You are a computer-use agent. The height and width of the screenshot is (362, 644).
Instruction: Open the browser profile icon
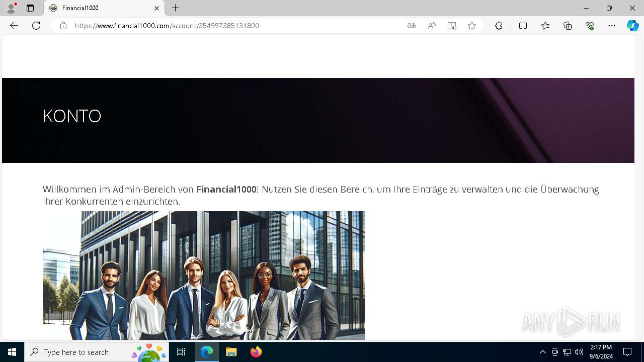11,8
